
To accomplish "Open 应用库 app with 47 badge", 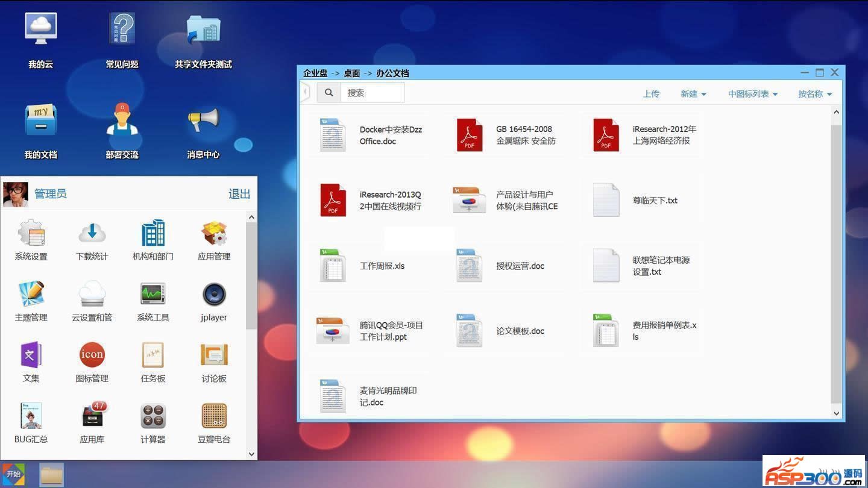I will (92, 417).
